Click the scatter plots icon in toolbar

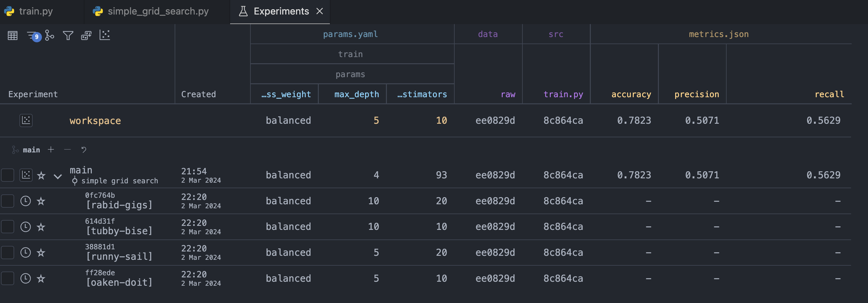(104, 35)
